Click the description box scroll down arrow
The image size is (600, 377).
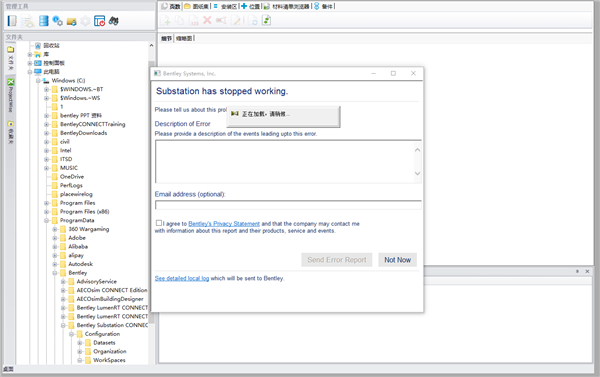click(417, 173)
